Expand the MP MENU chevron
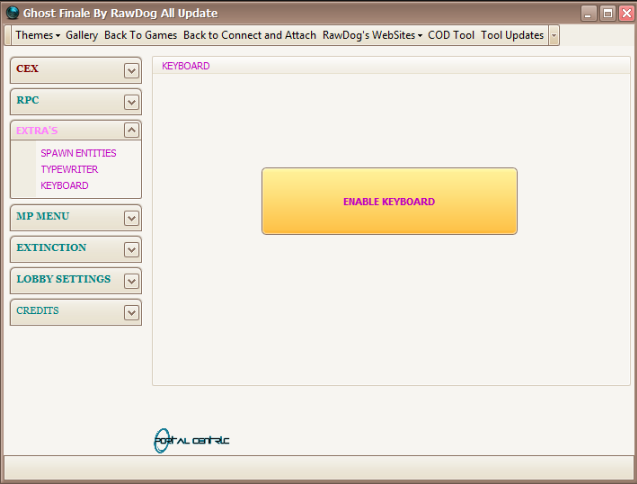The image size is (637, 484). [x=131, y=218]
